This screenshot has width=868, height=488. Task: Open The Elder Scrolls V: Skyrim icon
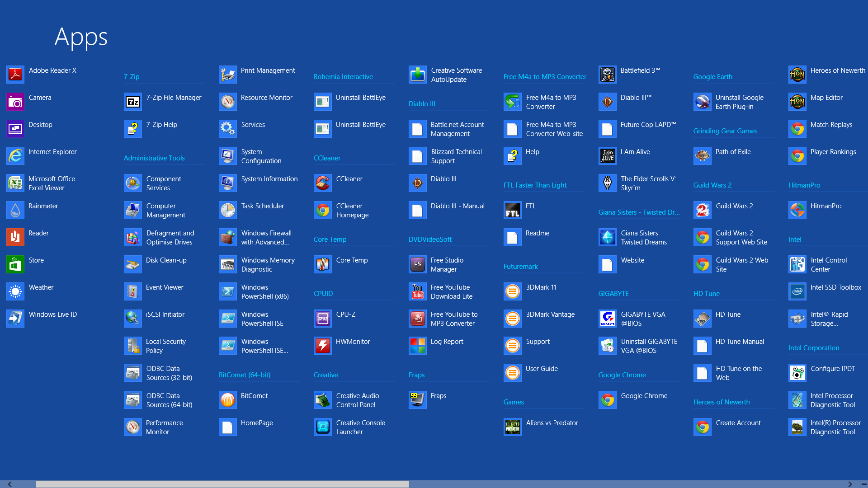click(608, 183)
